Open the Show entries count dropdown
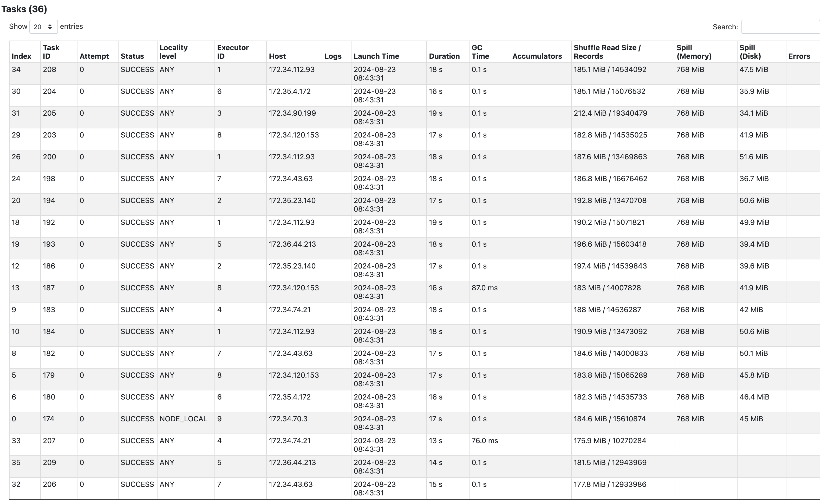Image resolution: width=834 pixels, height=504 pixels. [x=43, y=27]
